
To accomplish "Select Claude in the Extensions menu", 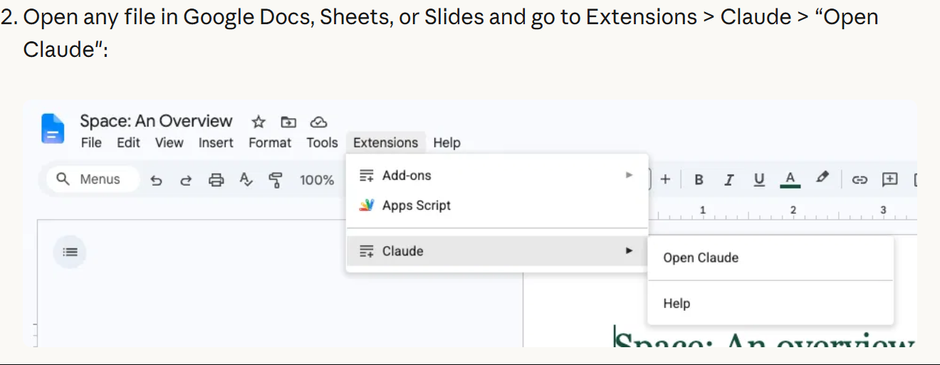I will click(x=497, y=251).
